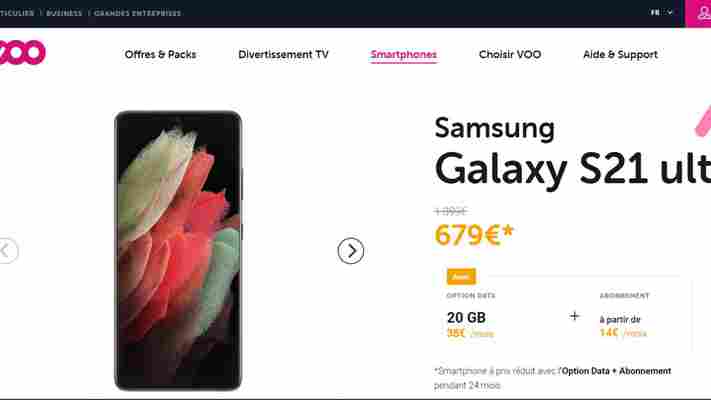Screen dimensions: 711x400
Task: Click the VOO logo
Action: 22,53
